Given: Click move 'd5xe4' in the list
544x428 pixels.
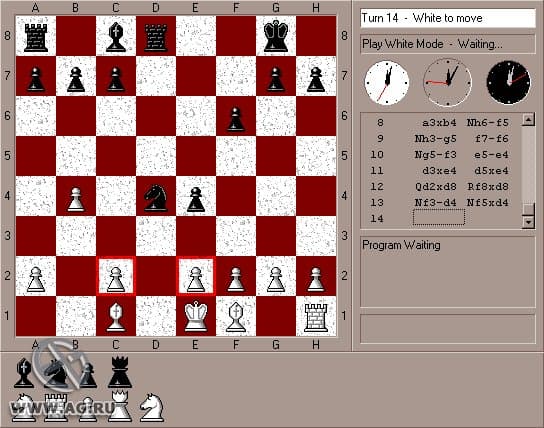Looking at the screenshot, I should (x=491, y=171).
